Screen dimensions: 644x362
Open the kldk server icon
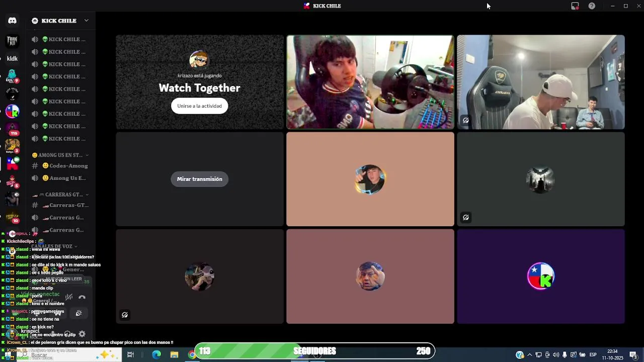(x=12, y=58)
